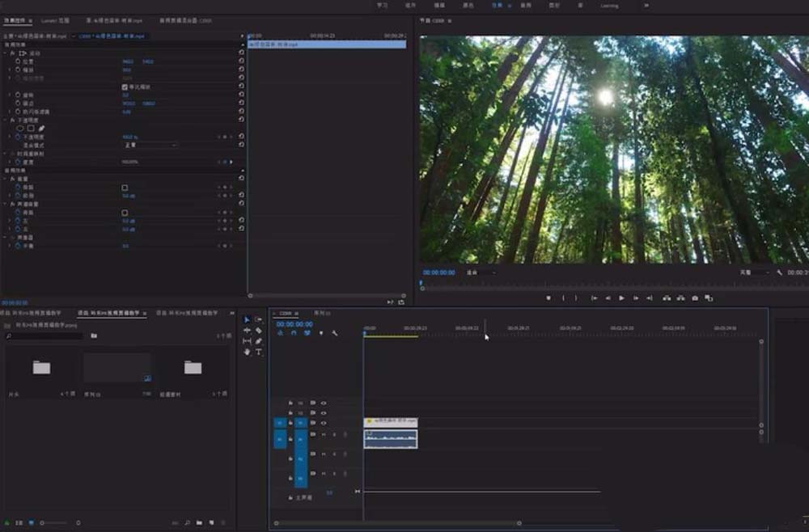The height and width of the screenshot is (532, 809).
Task: Open the Blend Mode dropdown
Action: coord(150,145)
